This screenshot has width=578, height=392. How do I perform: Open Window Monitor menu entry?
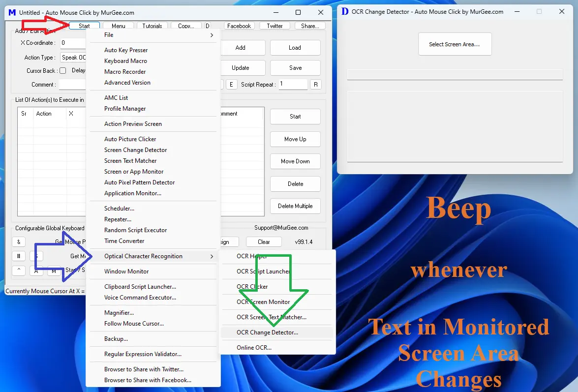tap(153, 271)
